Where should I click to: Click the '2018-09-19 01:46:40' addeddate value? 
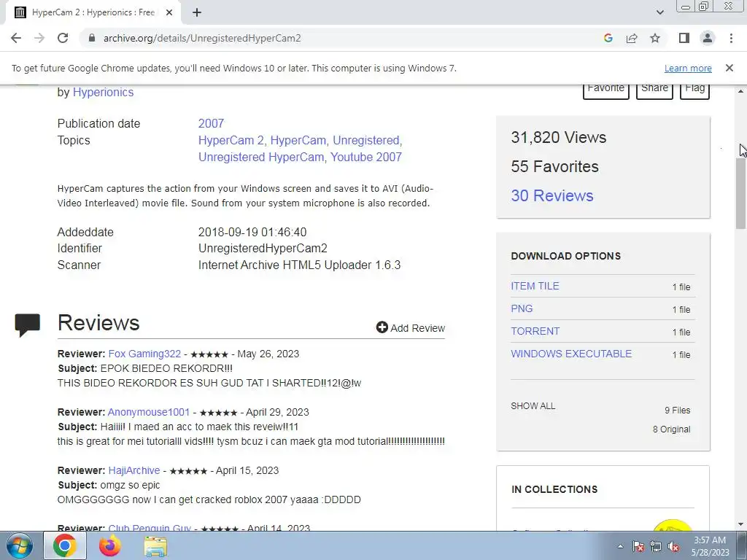pos(252,233)
